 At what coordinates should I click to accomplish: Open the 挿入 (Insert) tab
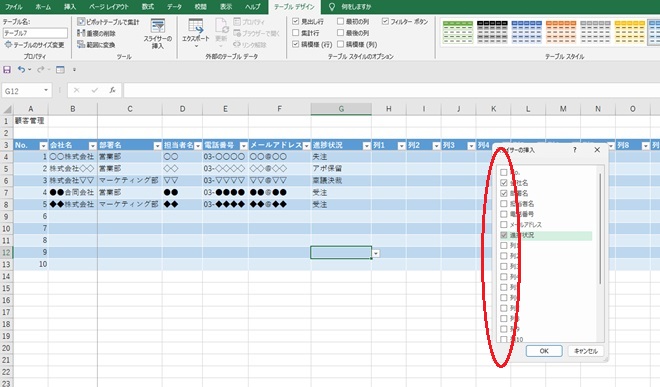pyautogui.click(x=70, y=7)
